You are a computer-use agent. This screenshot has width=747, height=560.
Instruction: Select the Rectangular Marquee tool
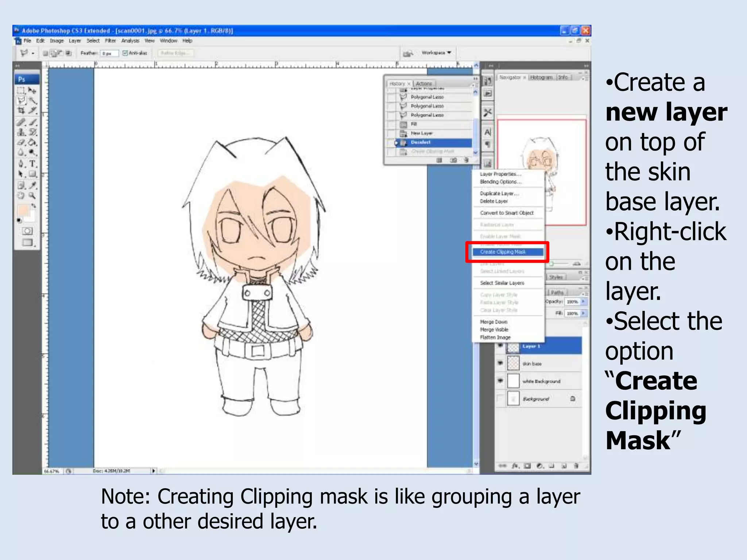pos(21,90)
